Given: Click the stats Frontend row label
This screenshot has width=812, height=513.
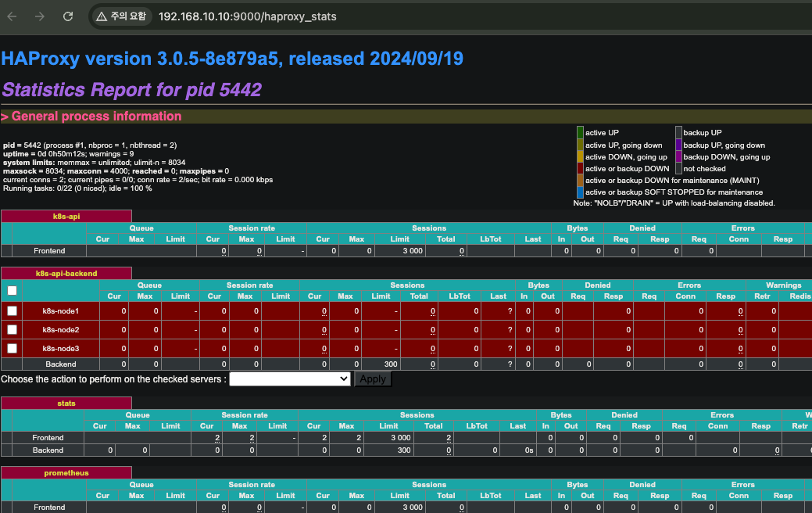Looking at the screenshot, I should click(48, 438).
